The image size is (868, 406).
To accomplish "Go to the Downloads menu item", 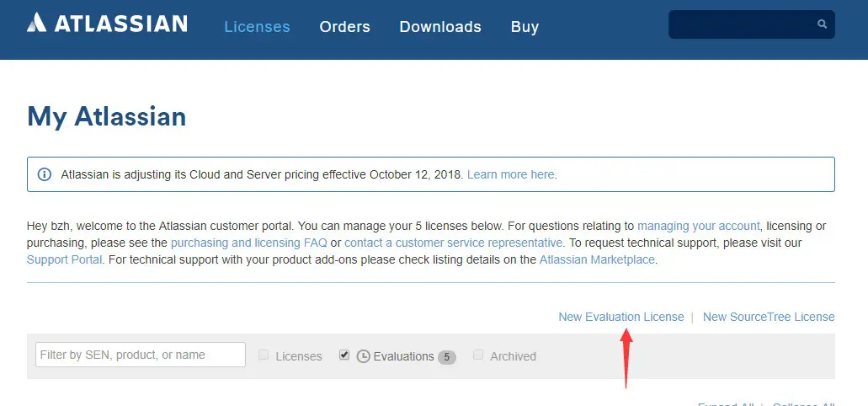I will [440, 27].
